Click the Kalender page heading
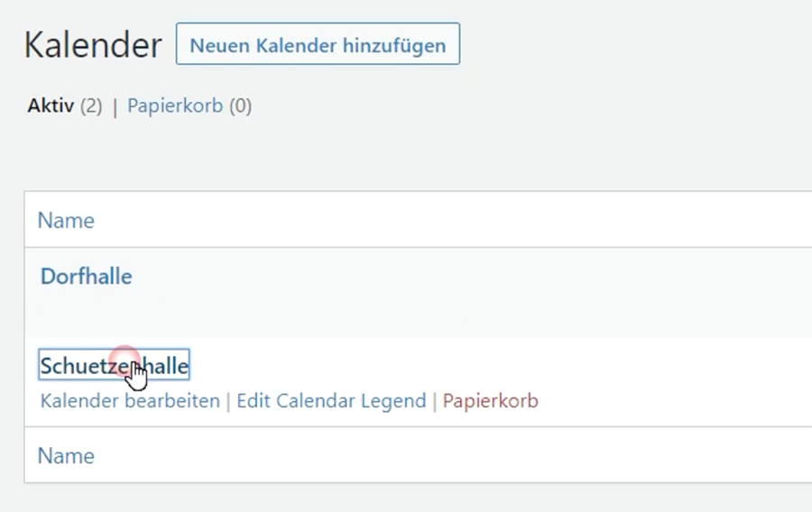This screenshot has height=512, width=812. [93, 45]
